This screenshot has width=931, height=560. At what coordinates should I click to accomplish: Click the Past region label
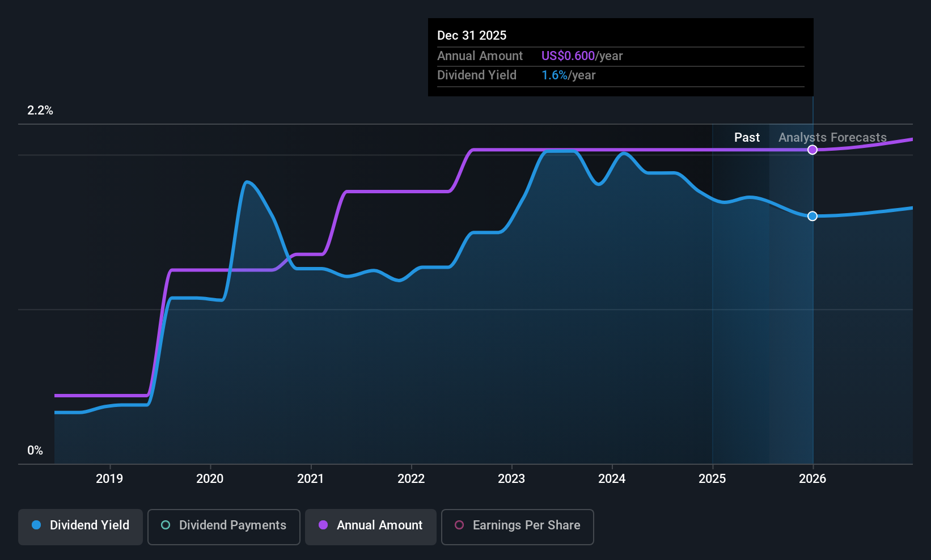click(x=747, y=138)
